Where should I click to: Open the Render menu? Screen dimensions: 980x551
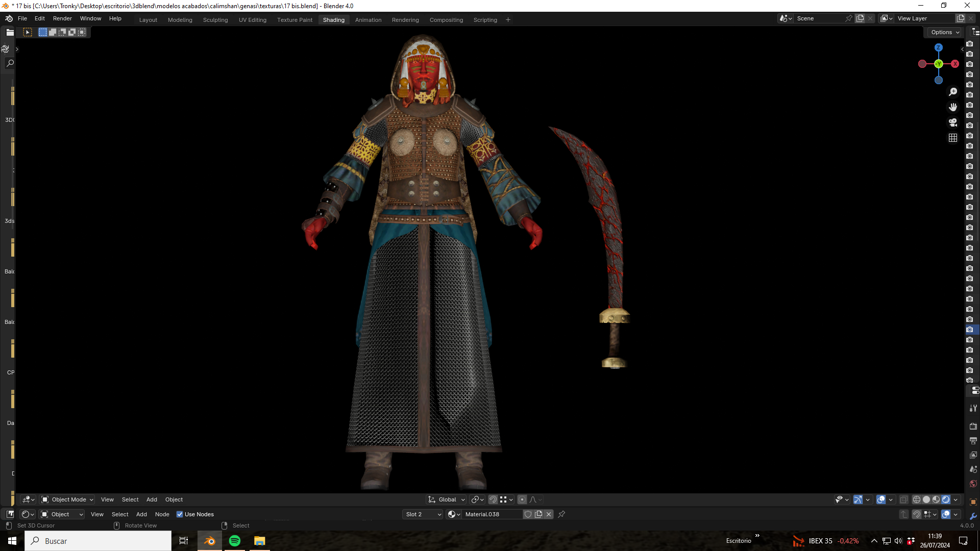(62, 18)
